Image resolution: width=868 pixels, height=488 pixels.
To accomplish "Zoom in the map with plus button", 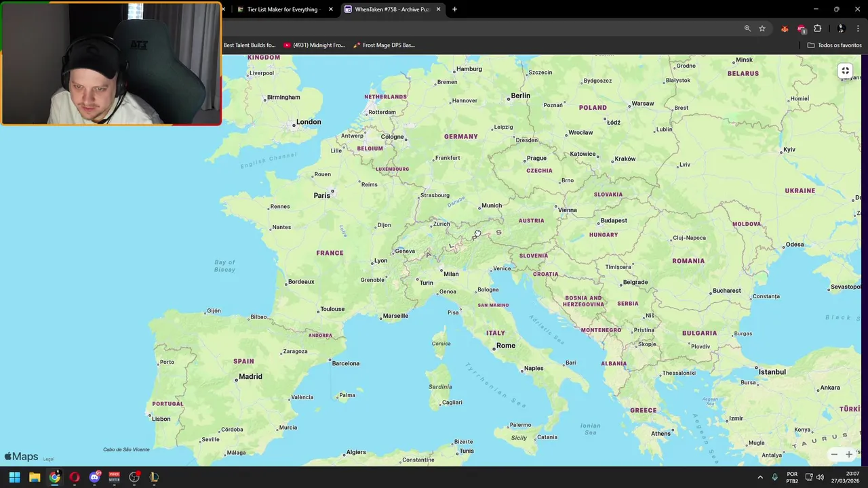I will pos(848,455).
